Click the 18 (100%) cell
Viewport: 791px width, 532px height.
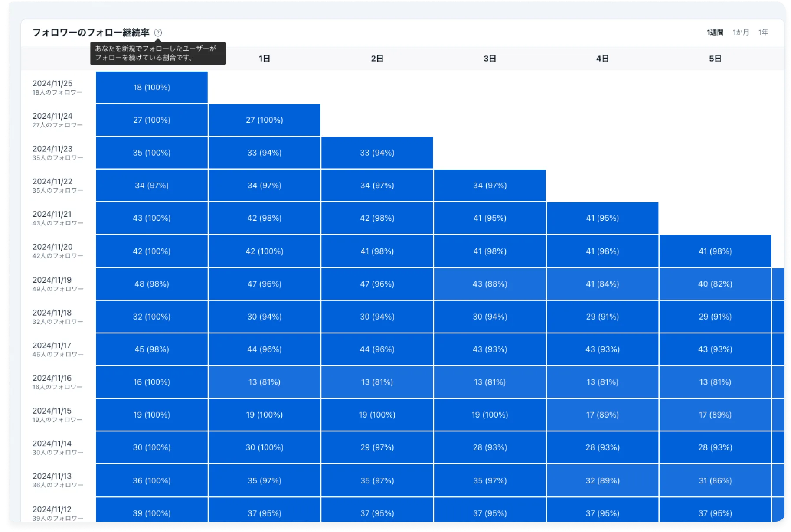coord(151,87)
